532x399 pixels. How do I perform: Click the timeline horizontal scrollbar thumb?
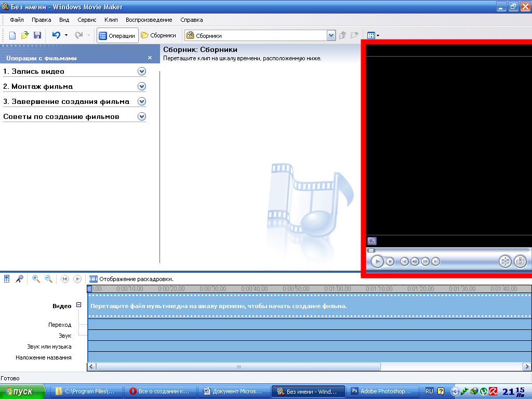(238, 367)
